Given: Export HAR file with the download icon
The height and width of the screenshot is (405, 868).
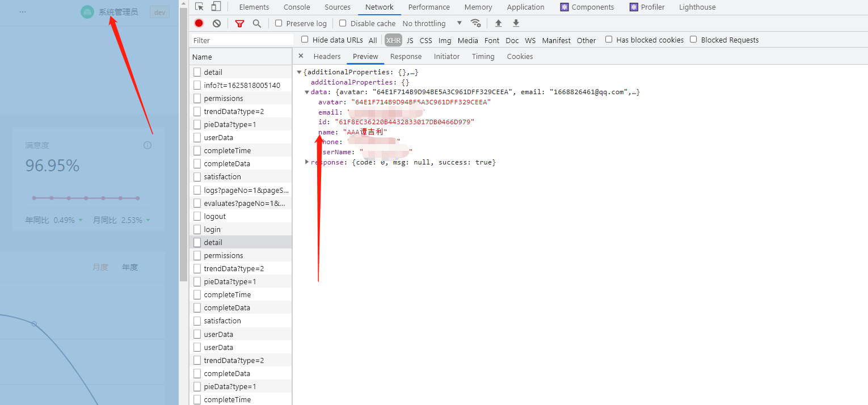Looking at the screenshot, I should 516,23.
